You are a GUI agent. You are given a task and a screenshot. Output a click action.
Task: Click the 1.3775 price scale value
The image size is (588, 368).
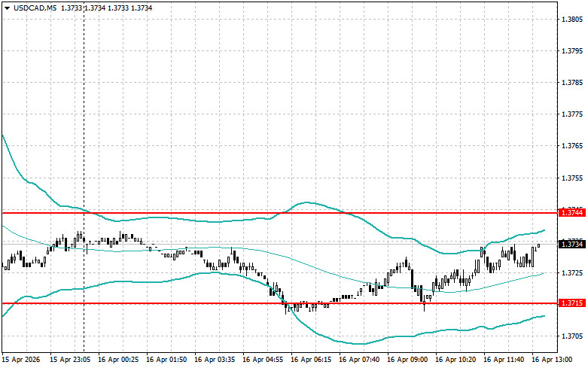pos(572,114)
